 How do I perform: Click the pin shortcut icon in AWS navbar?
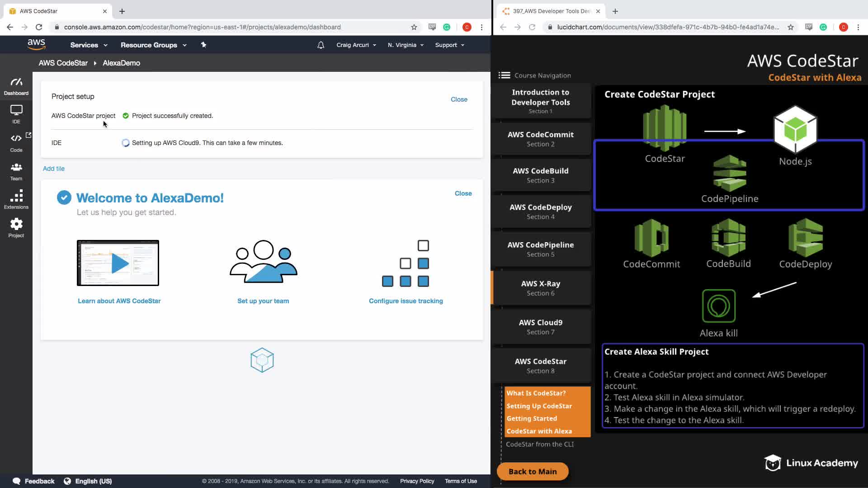coord(203,45)
